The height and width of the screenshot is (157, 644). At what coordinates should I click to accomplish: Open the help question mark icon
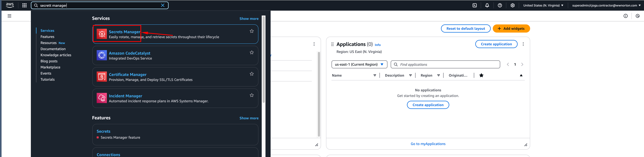(500, 5)
